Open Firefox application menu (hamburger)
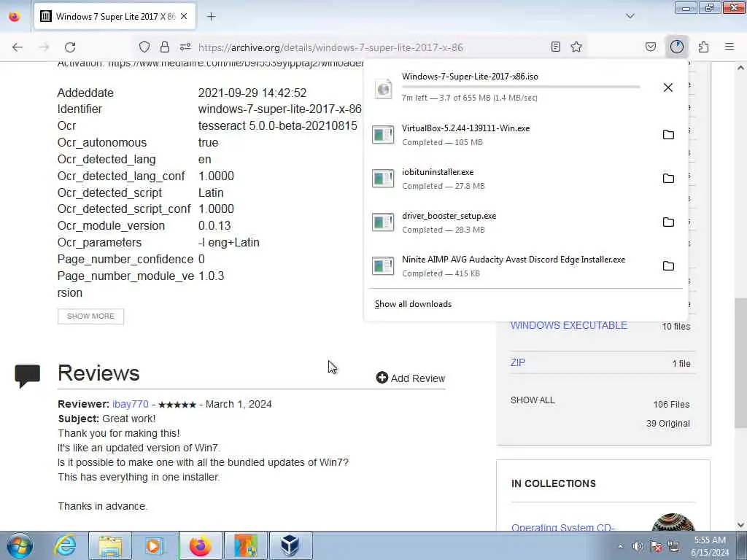Image resolution: width=747 pixels, height=560 pixels. pos(729,47)
